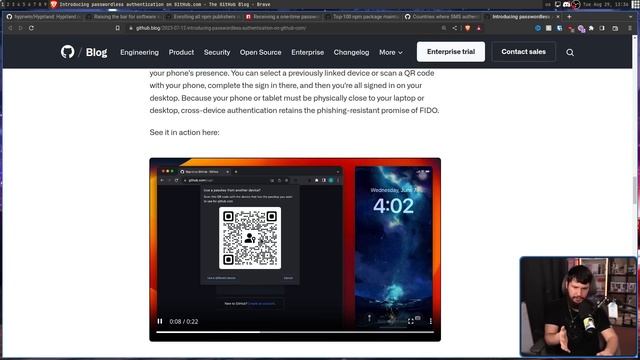Close the Introducing passwordless tab

(558, 17)
